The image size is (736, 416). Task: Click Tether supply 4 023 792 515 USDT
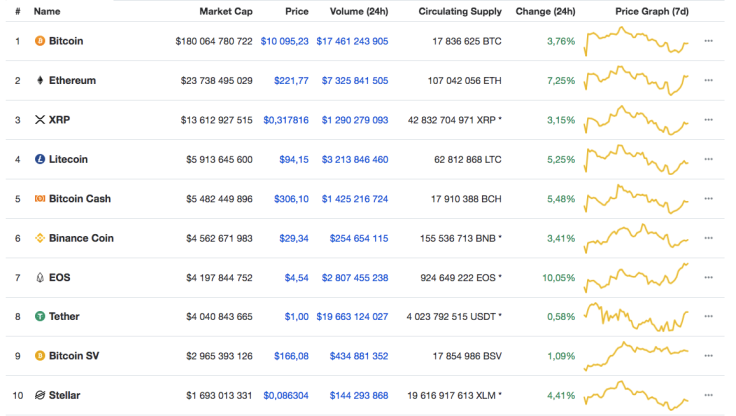tap(454, 317)
